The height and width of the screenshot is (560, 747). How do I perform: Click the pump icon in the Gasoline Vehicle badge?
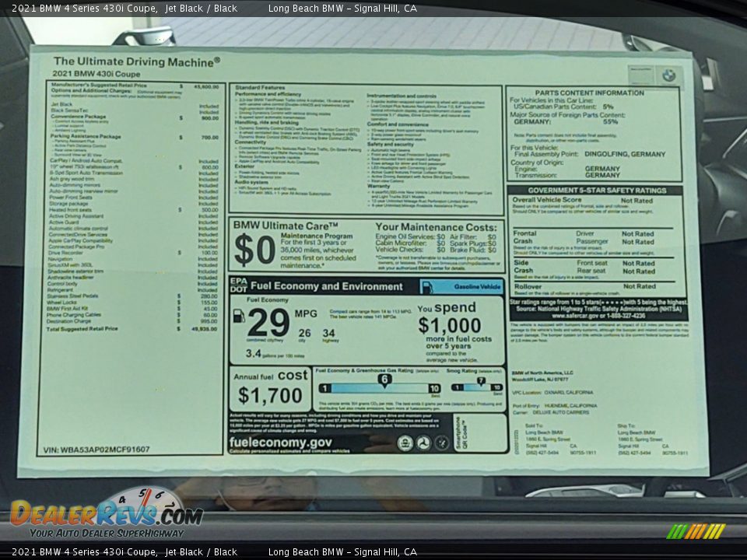click(x=427, y=287)
